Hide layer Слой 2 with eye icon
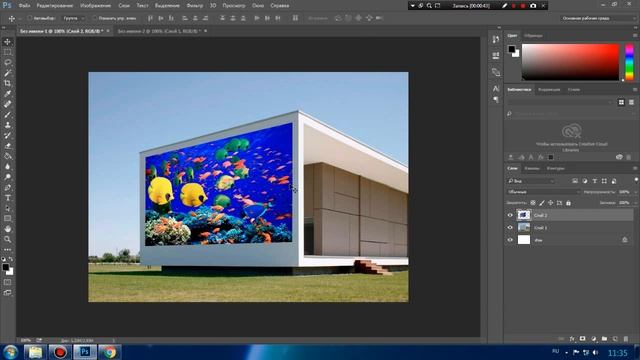 (x=510, y=215)
